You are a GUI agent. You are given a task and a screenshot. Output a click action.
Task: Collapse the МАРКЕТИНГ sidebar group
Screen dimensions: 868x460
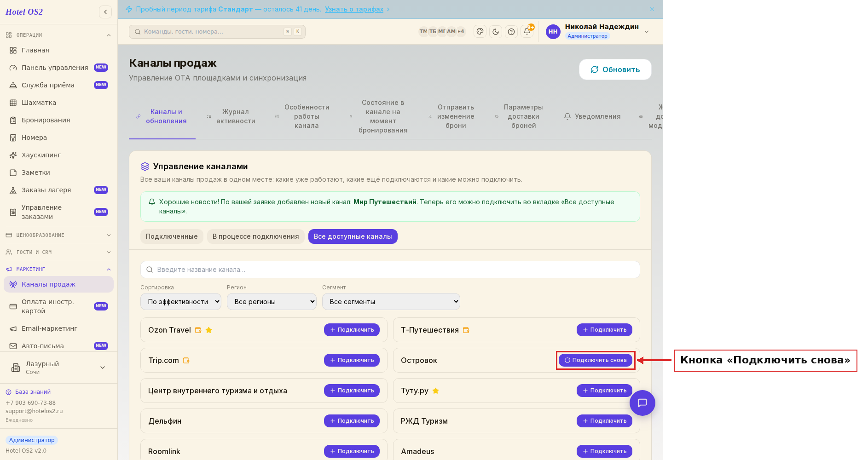pos(58,269)
